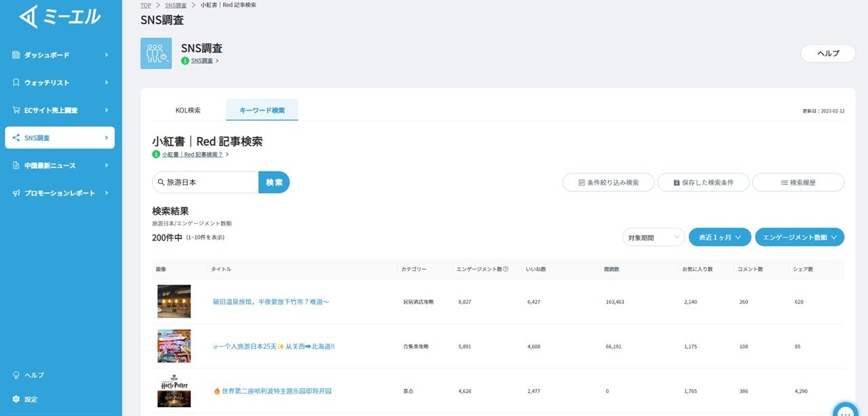Click the Harry Potter article thumbnail
The height and width of the screenshot is (416, 868).
pyautogui.click(x=174, y=390)
